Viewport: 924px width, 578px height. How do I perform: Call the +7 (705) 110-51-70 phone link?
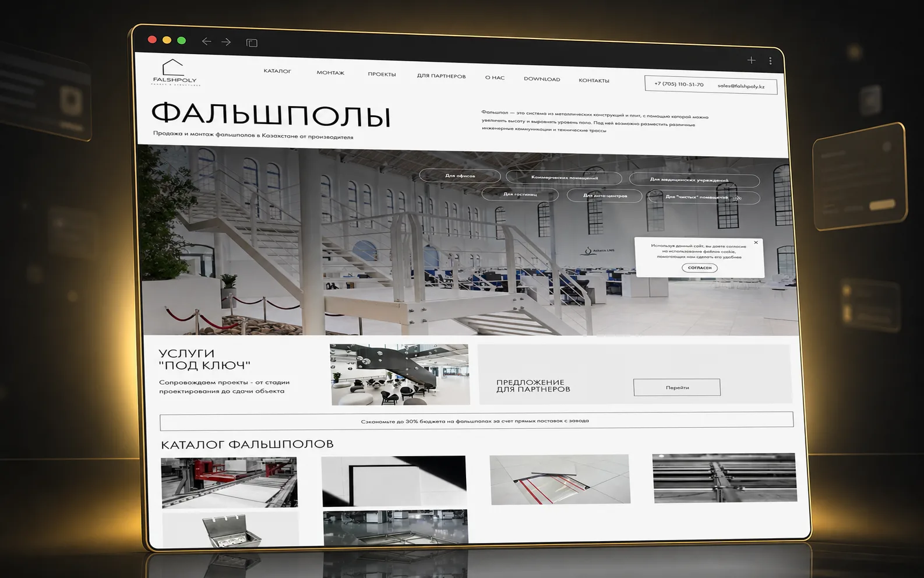click(x=679, y=84)
